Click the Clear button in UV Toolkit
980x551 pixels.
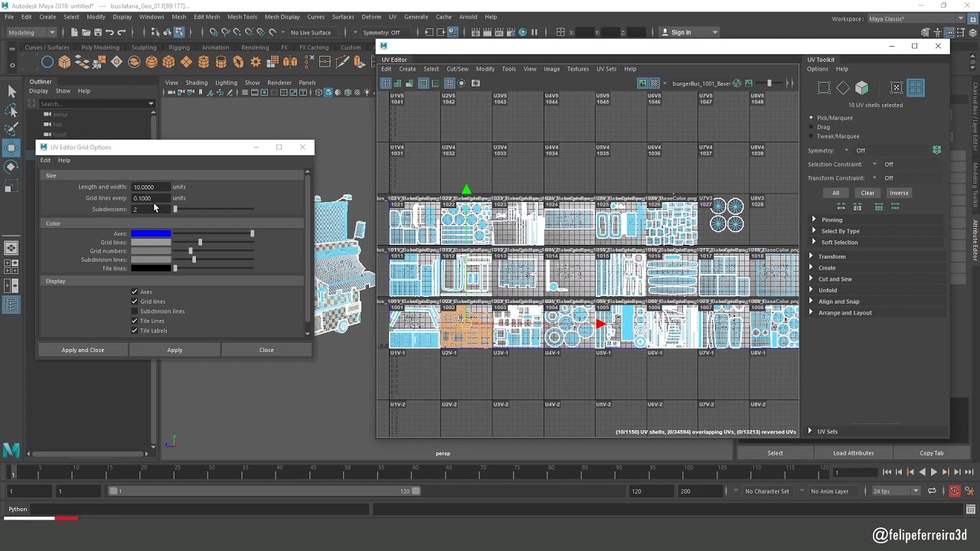point(867,193)
